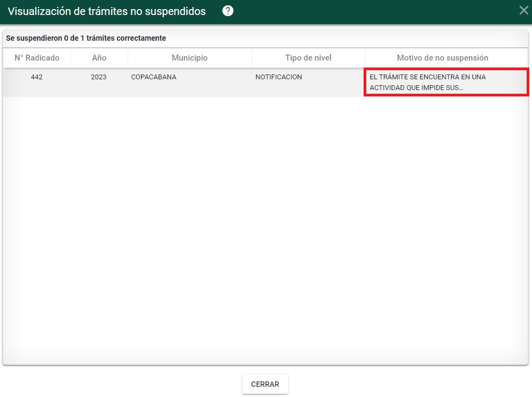Click the help question mark icon

228,11
